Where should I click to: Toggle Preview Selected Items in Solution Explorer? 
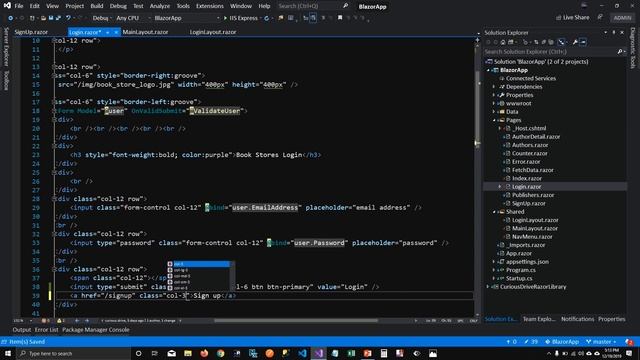coord(582,42)
